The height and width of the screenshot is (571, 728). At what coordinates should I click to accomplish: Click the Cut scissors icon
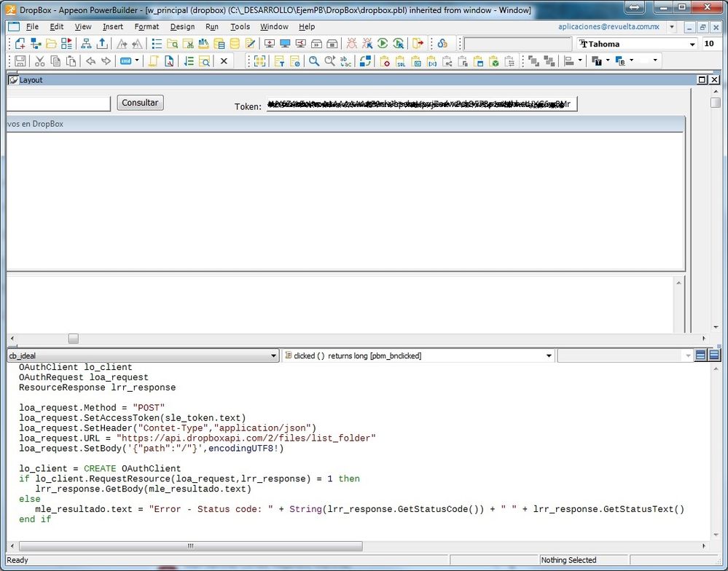coord(40,61)
